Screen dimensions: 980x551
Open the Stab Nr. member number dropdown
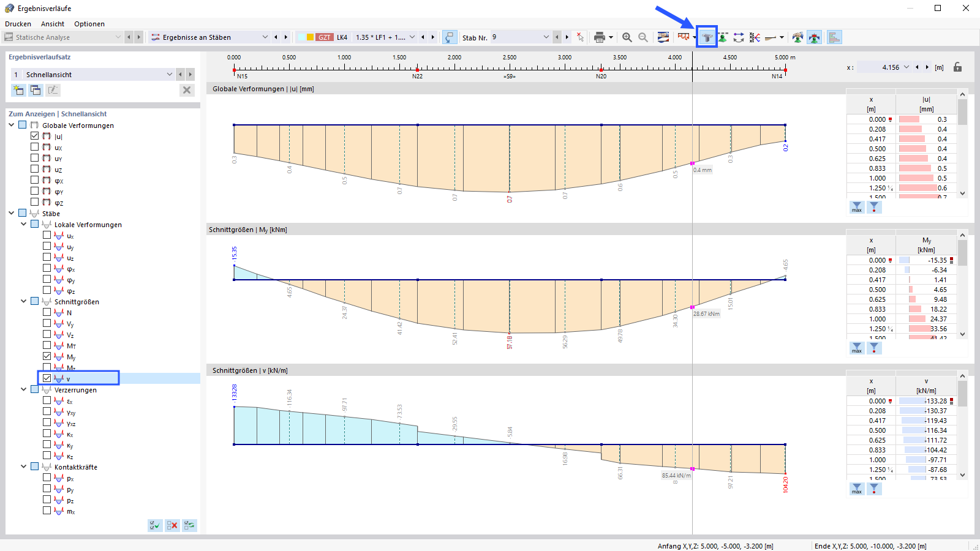pyautogui.click(x=546, y=37)
